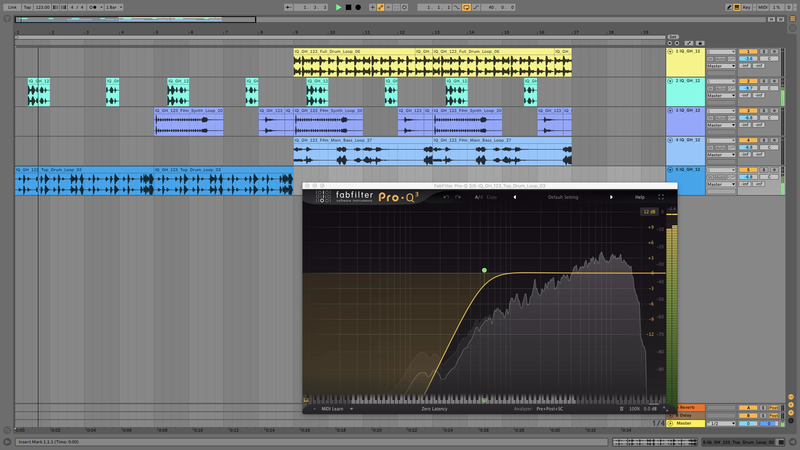
Task: Enable MIDI arrangement overdub plus icon
Action: pos(372,7)
